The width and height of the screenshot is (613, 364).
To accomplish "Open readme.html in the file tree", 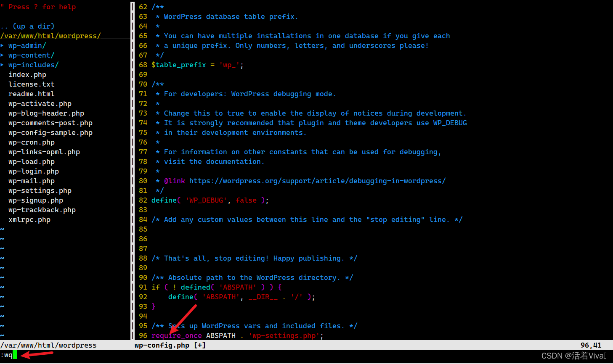I will click(x=32, y=94).
